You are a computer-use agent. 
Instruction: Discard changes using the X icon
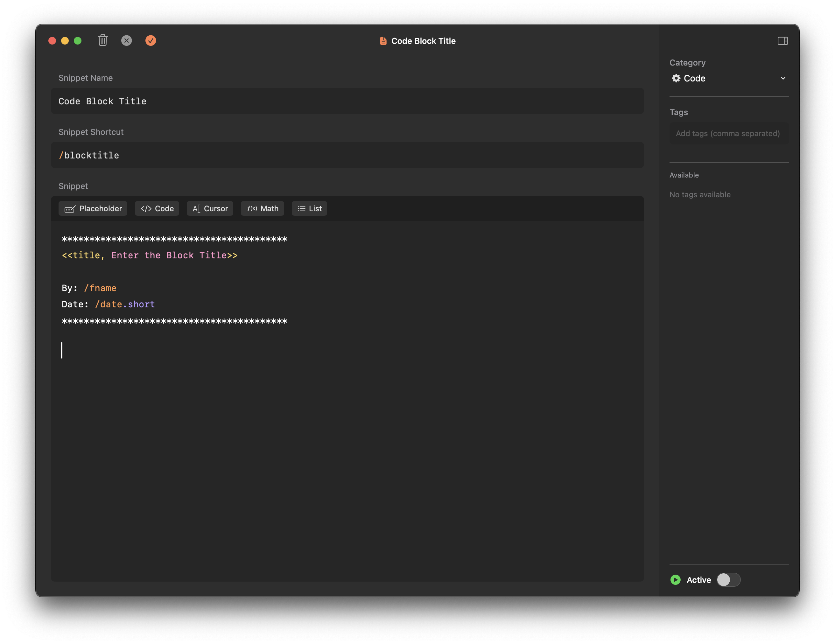(x=127, y=40)
